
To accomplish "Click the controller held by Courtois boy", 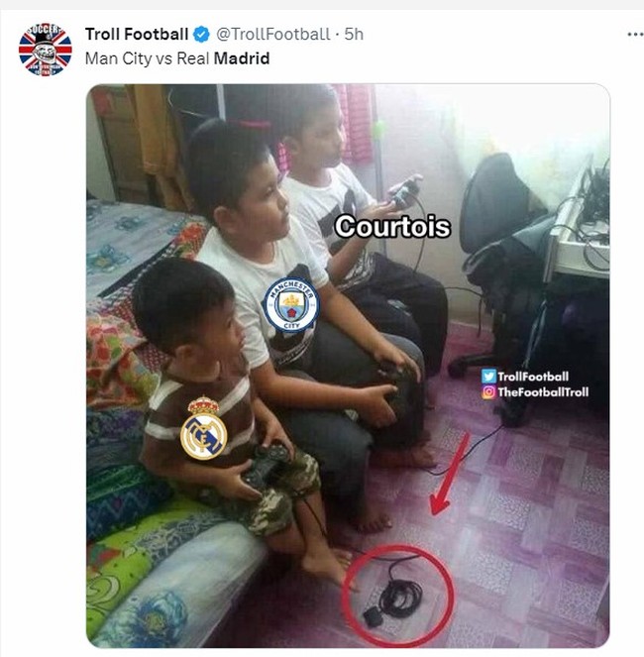I will (405, 191).
